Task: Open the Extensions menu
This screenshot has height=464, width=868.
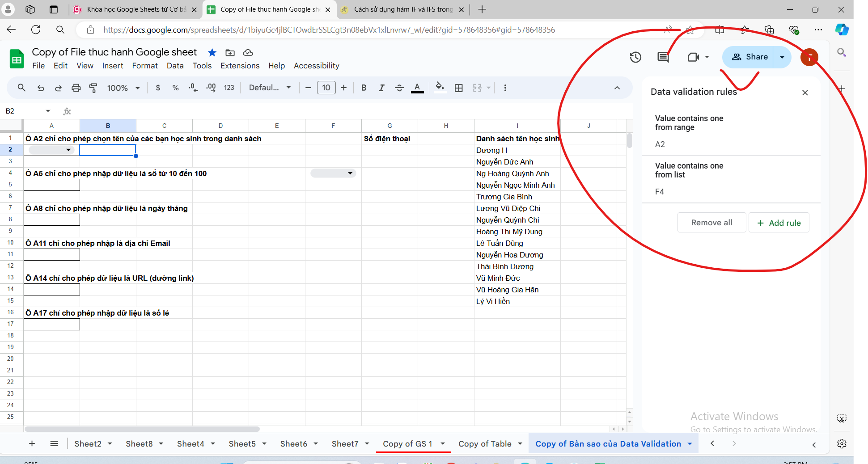Action: pos(240,66)
